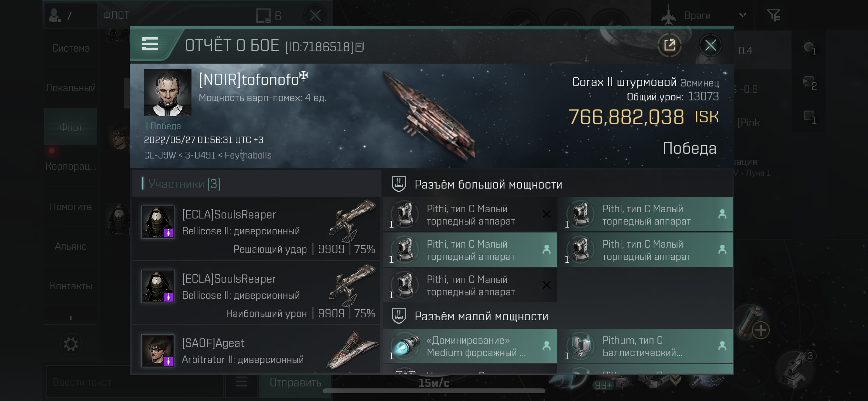Share the battle report via export icon
The width and height of the screenshot is (868, 401).
669,45
